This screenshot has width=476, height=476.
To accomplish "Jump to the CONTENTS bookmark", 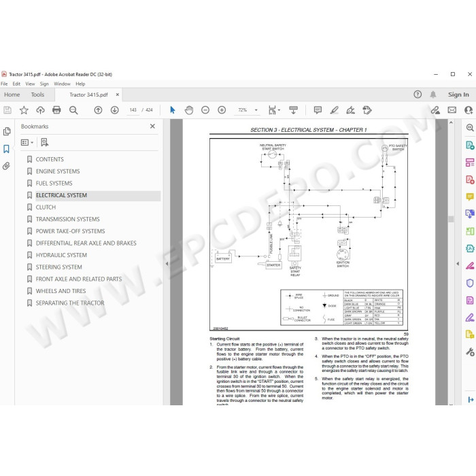I will (50, 159).
